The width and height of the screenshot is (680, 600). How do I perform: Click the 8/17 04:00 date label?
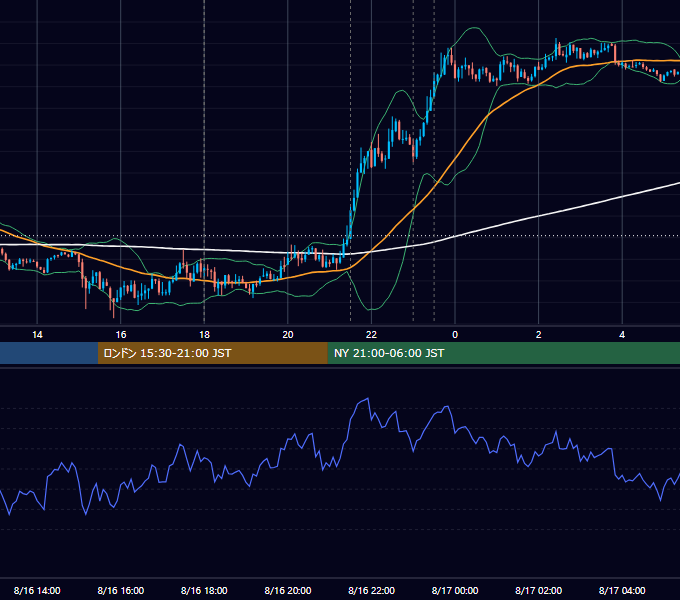click(622, 590)
